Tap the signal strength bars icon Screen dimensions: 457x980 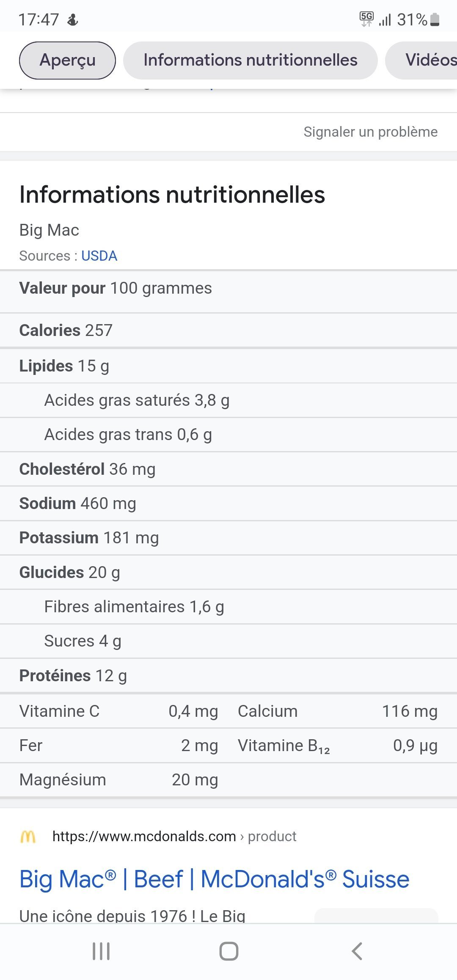tap(385, 19)
